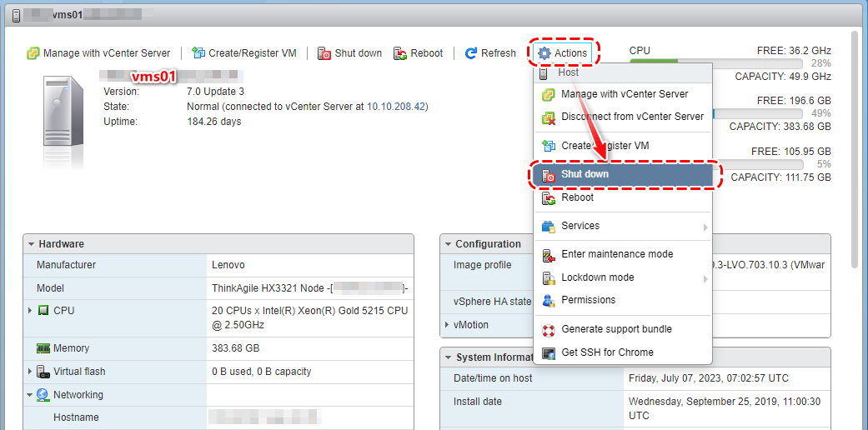Image resolution: width=868 pixels, height=430 pixels.
Task: Click Enter maintenance mode icon in menu
Action: pyautogui.click(x=548, y=255)
